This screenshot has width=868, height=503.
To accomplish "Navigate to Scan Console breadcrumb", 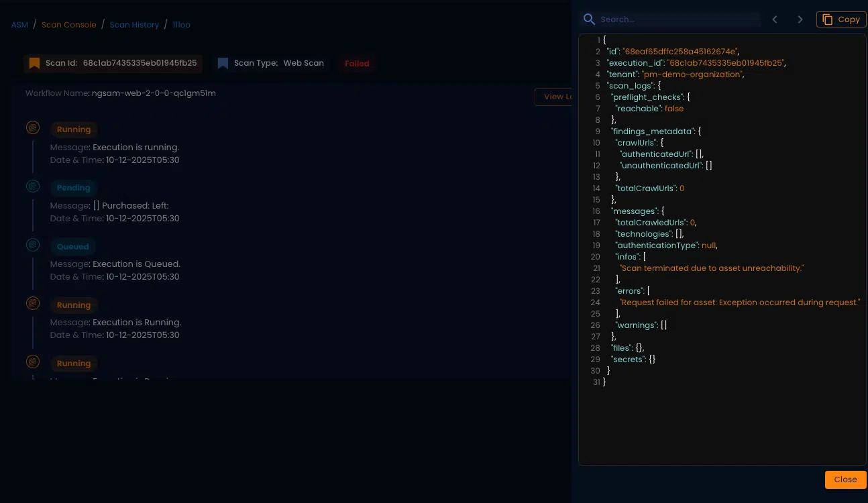I will (x=69, y=25).
